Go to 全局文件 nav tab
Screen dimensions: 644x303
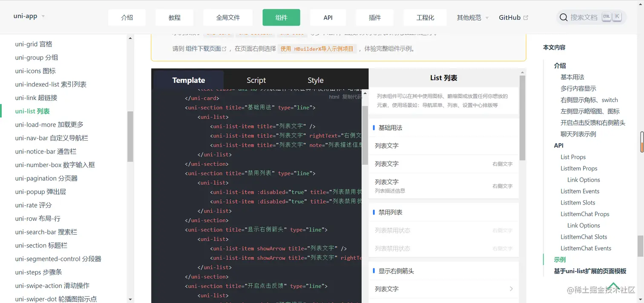(x=228, y=17)
